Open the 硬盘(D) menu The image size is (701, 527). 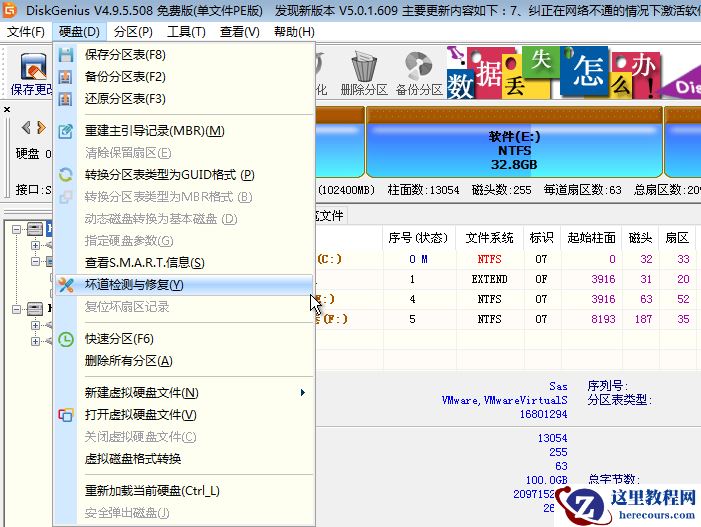pos(79,32)
